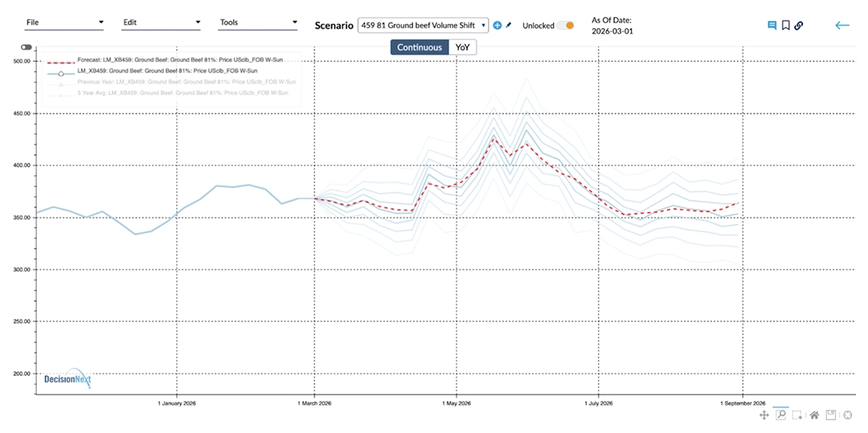Open the Tools dropdown menu
This screenshot has height=433, width=868.
(x=258, y=22)
